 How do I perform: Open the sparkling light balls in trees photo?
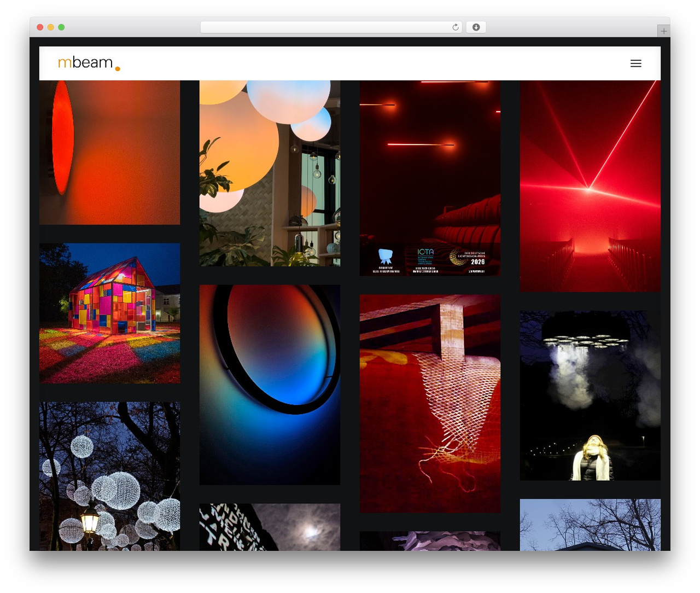[109, 476]
